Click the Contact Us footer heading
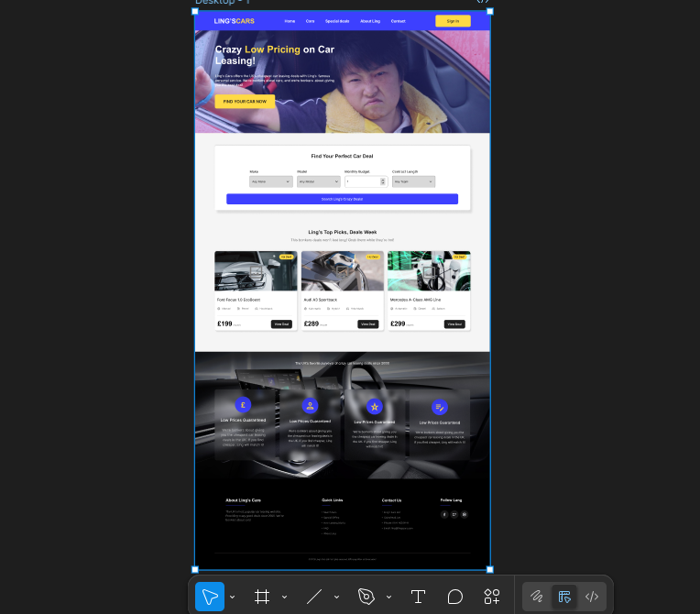 tap(391, 500)
